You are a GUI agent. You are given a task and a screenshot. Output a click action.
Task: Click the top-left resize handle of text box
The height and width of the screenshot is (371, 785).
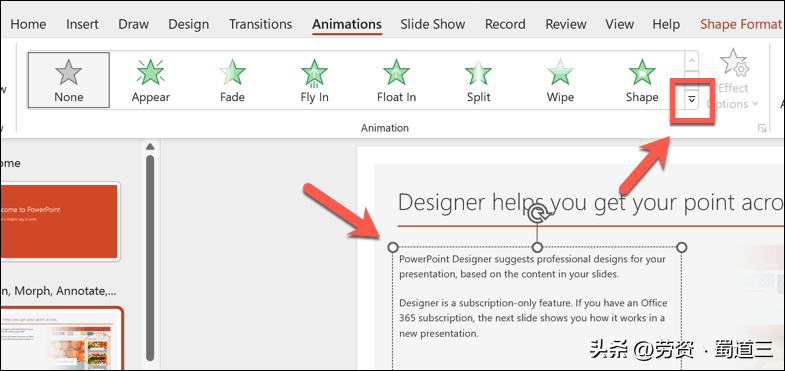pos(393,247)
